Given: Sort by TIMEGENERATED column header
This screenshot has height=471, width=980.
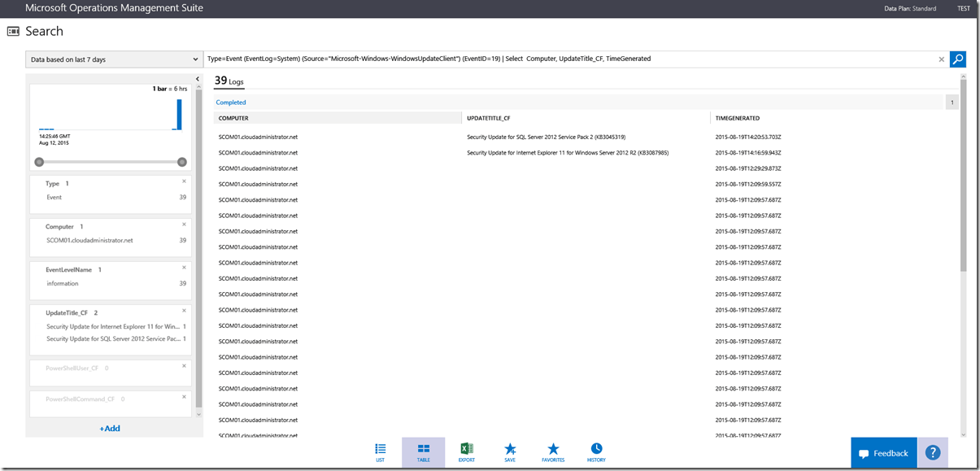Looking at the screenshot, I should click(738, 119).
